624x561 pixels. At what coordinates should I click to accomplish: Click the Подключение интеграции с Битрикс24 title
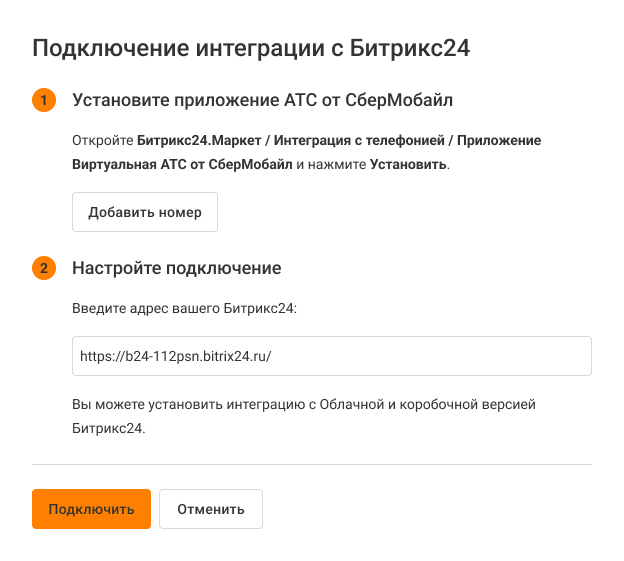[251, 48]
